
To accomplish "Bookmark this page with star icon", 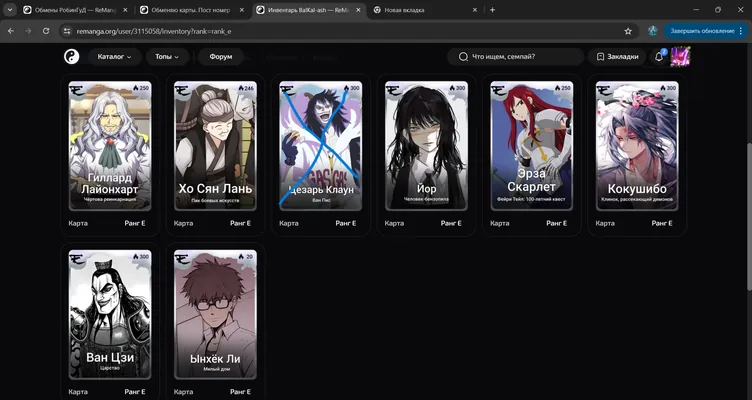I will tap(628, 31).
